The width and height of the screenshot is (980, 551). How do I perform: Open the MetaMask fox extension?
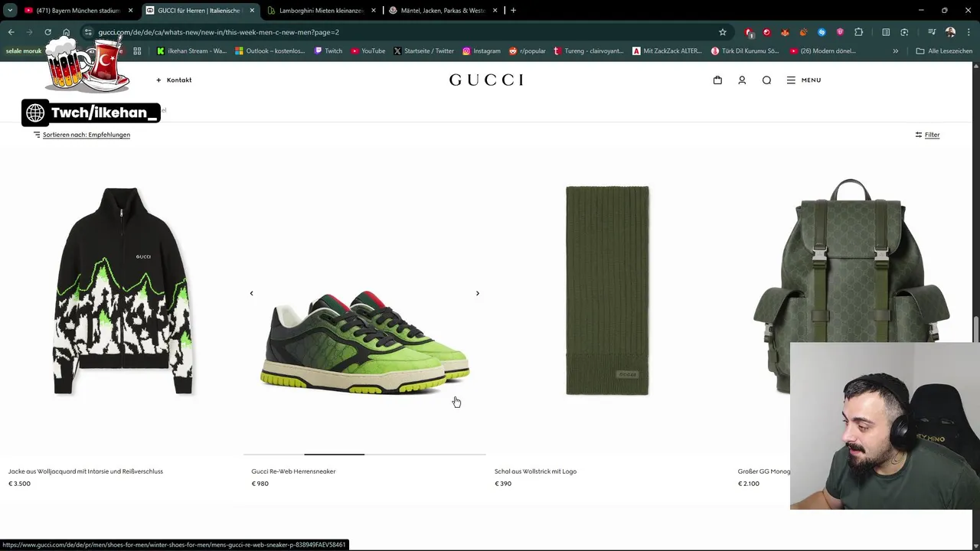point(785,32)
